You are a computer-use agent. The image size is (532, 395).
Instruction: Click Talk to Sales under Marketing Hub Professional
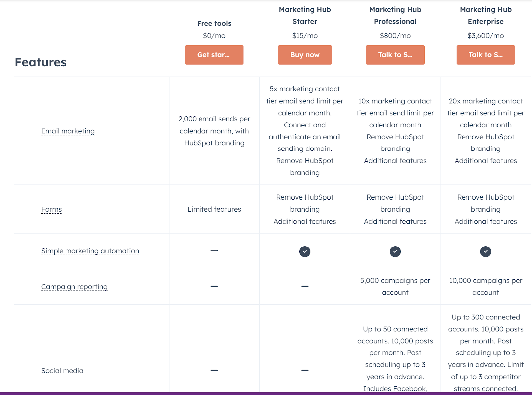coord(395,55)
